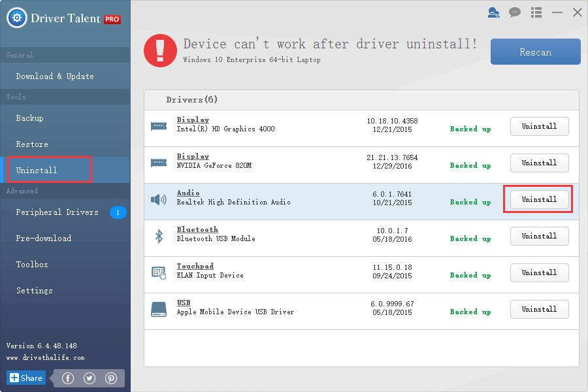588x392 pixels.
Task: Open Download & Update section
Action: [65, 76]
